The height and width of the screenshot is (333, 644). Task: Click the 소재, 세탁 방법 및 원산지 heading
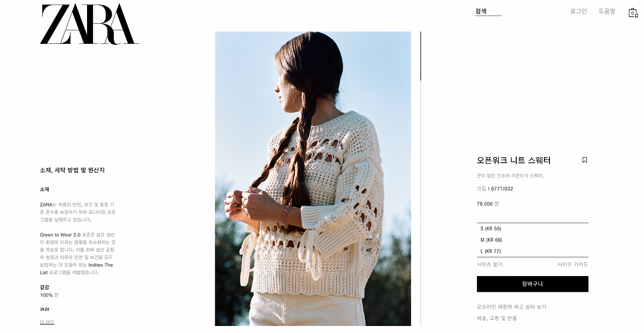[x=72, y=170]
